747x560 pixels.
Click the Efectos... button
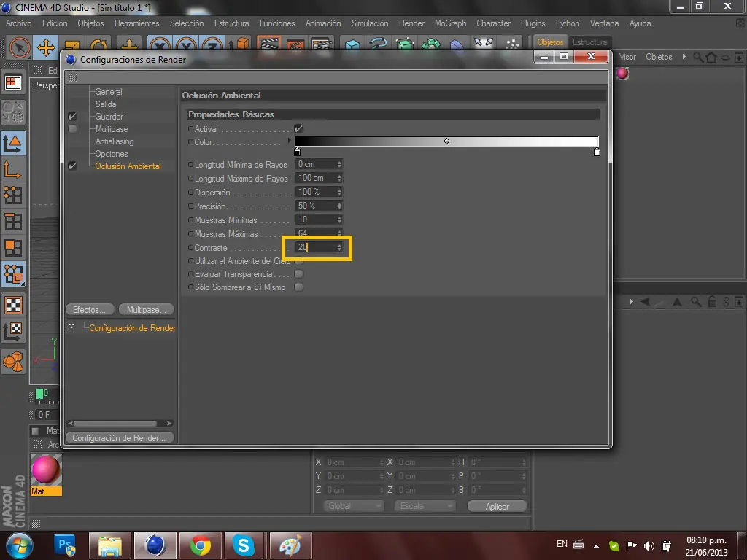[x=90, y=309]
